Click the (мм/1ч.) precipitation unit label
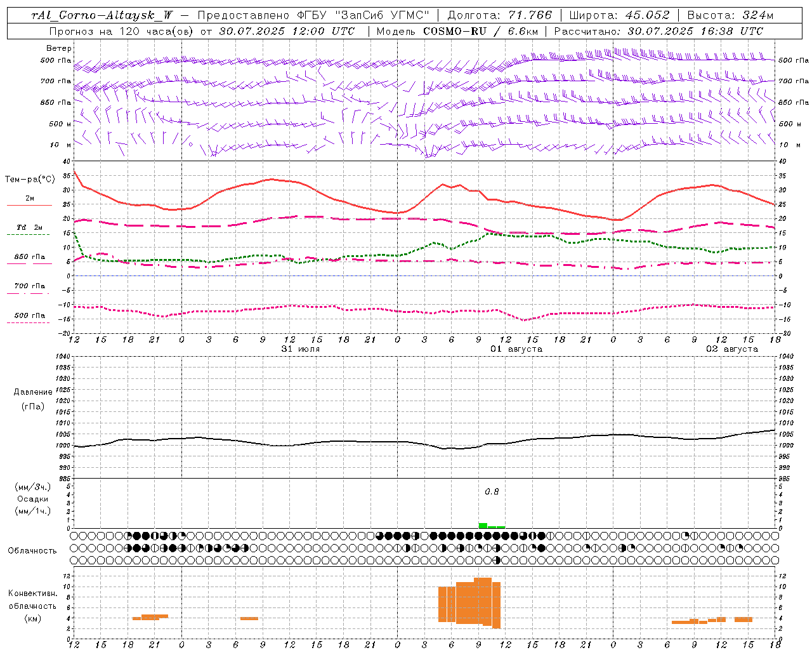 (33, 511)
